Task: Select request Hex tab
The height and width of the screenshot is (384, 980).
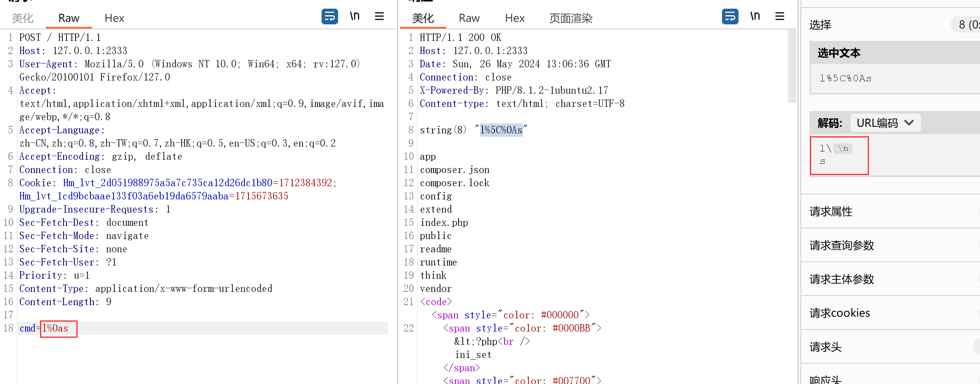Action: point(114,18)
